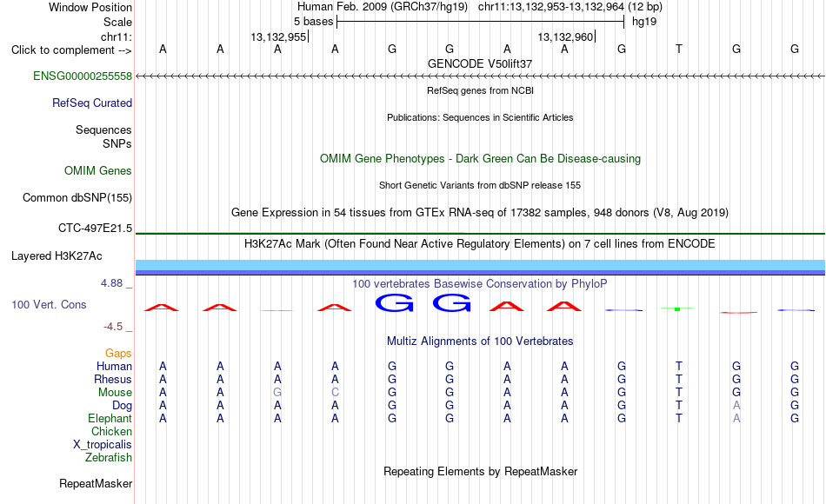Click the CTC-497E21.5 GTEx label

click(96, 228)
